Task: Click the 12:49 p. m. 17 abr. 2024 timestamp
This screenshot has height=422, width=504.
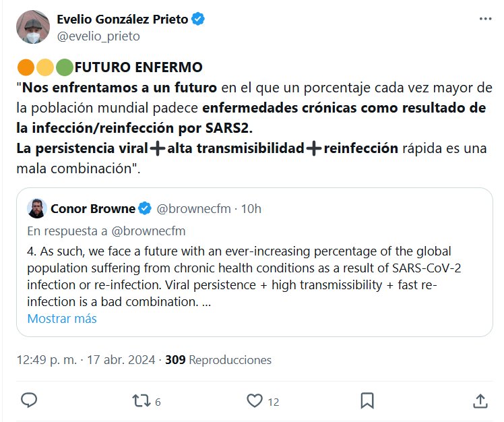Action: 86,360
